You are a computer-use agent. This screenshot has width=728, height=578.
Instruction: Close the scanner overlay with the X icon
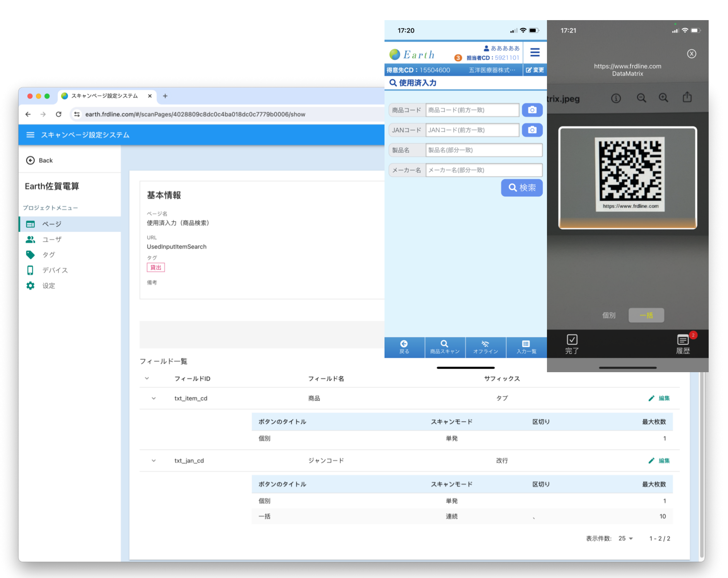[x=692, y=54]
